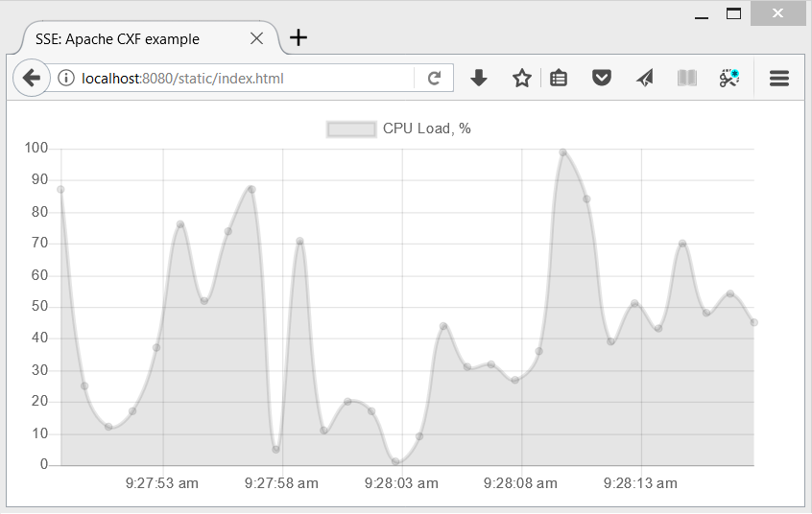Click the 9:27:58 am axis label
Screen dimensions: 812x514
point(281,483)
